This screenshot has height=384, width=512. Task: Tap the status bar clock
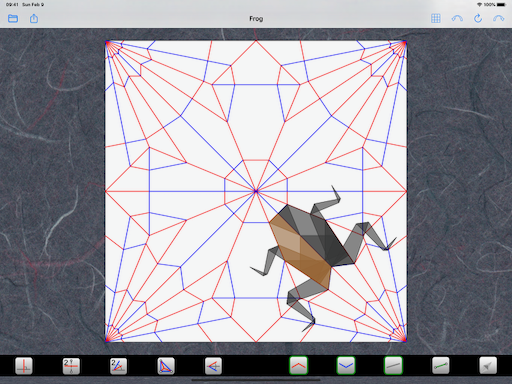(x=12, y=5)
